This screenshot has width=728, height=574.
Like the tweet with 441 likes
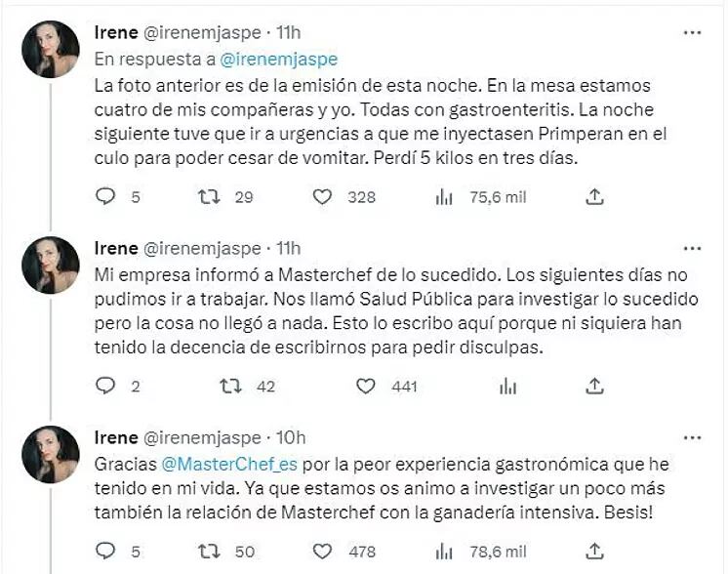(366, 387)
